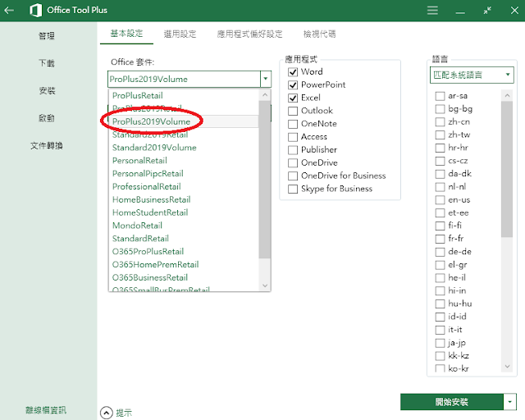525x420 pixels.
Task: Click the compact mode arrows icon
Action: click(x=487, y=10)
